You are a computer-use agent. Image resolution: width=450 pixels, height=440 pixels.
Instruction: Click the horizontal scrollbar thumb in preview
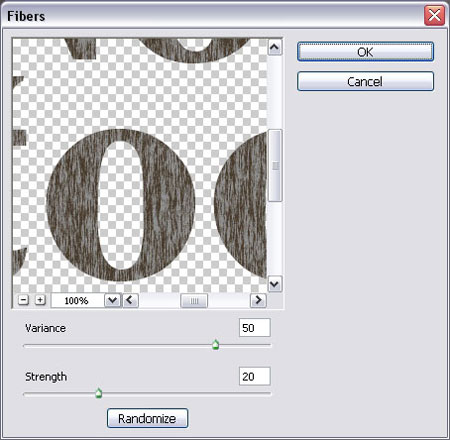(x=194, y=301)
